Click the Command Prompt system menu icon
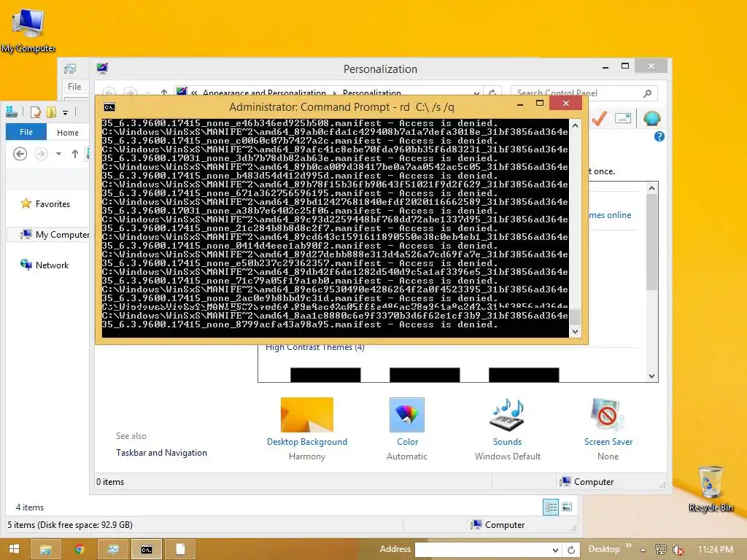This screenshot has height=560, width=747. point(109,107)
